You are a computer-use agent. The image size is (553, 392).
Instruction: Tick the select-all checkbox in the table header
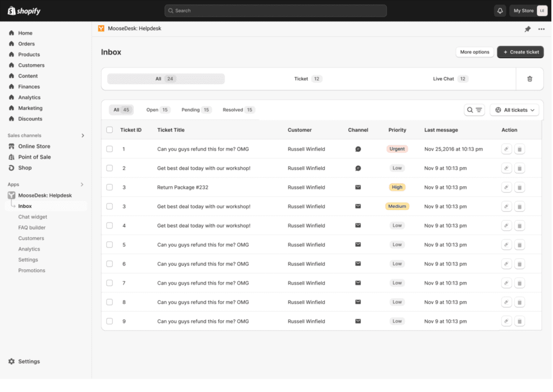tap(110, 130)
